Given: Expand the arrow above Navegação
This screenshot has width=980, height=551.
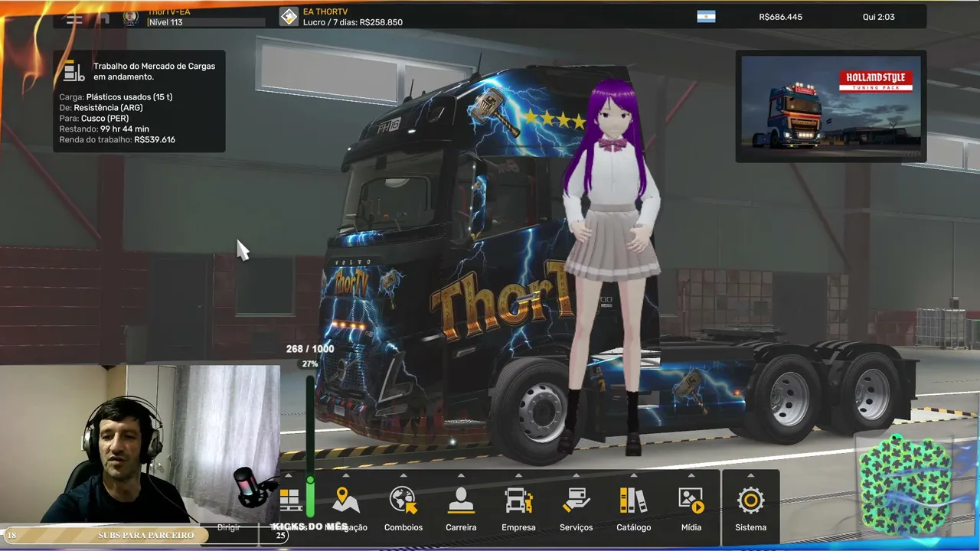Looking at the screenshot, I should [346, 475].
